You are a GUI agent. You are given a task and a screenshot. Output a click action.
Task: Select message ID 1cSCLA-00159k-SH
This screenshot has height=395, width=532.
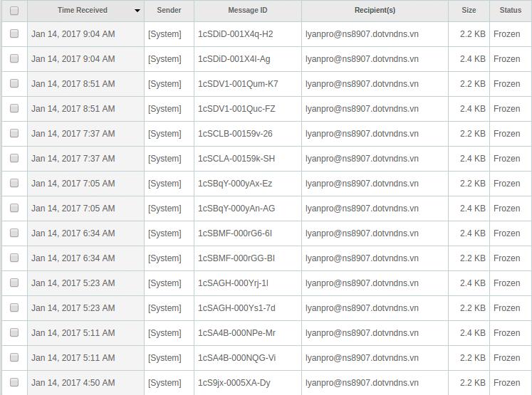(236, 159)
